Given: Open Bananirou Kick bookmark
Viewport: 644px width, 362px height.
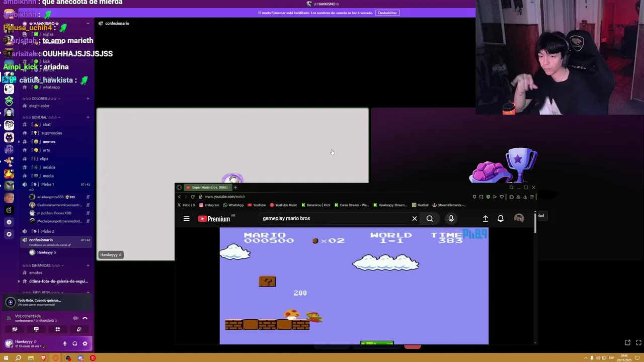Looking at the screenshot, I should [316, 205].
